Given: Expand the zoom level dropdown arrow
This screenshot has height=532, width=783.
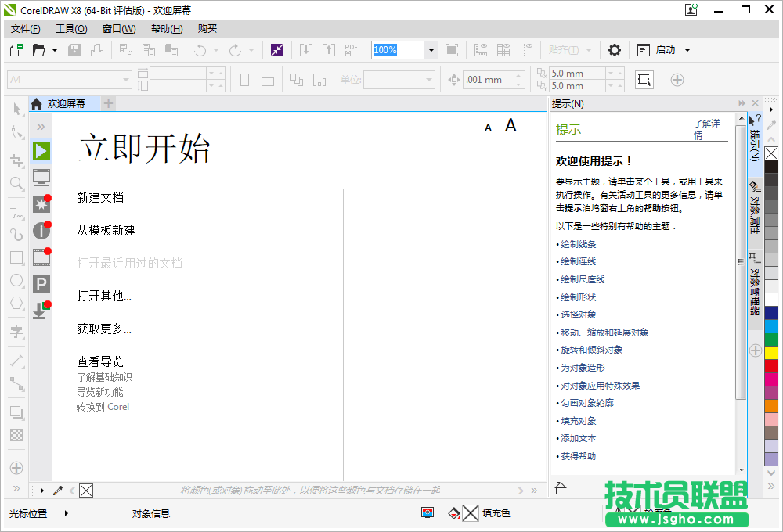Looking at the screenshot, I should (431, 50).
